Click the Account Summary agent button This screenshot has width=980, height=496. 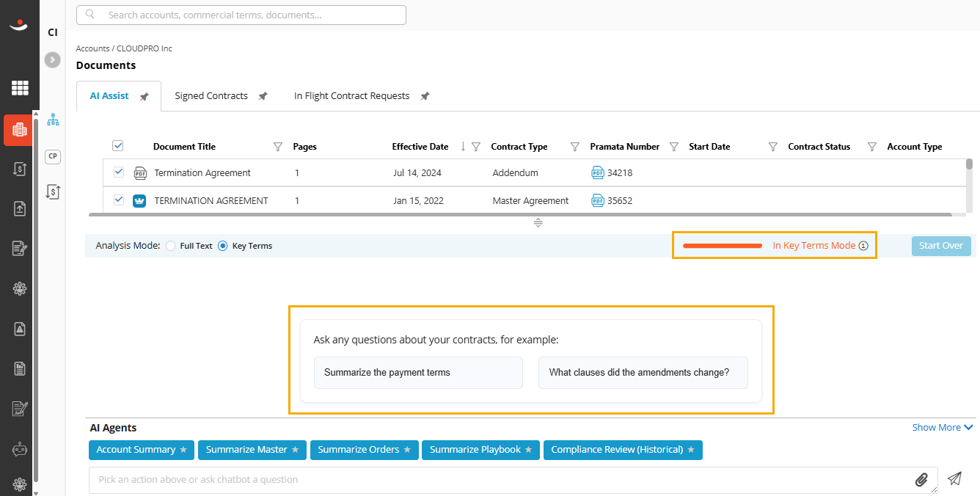(142, 450)
